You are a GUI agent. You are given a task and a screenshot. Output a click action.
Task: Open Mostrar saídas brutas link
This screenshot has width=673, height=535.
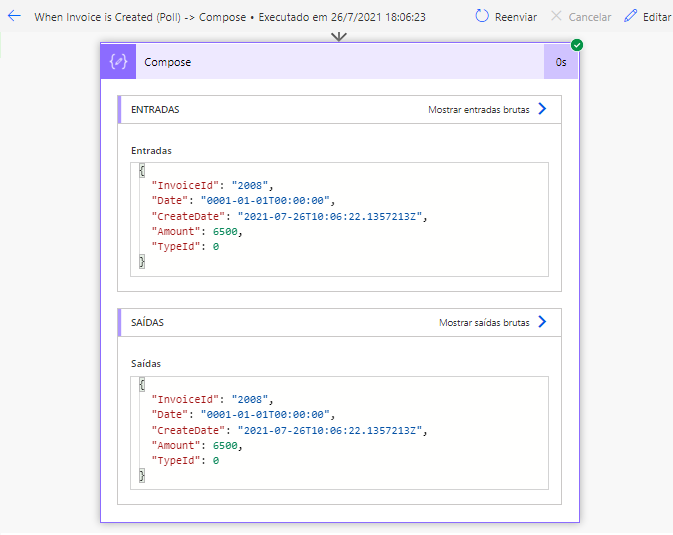point(484,323)
